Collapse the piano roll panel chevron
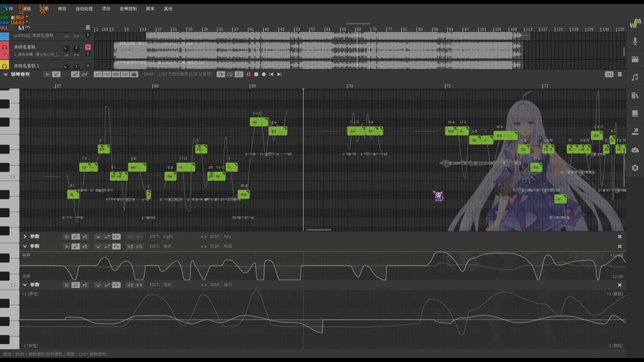Viewport: 644px width, 362px height. (5, 74)
